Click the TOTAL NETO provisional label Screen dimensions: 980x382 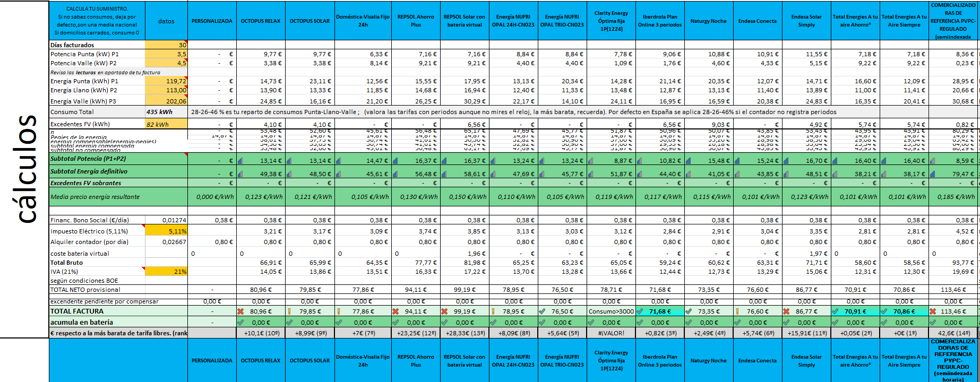[x=85, y=290]
